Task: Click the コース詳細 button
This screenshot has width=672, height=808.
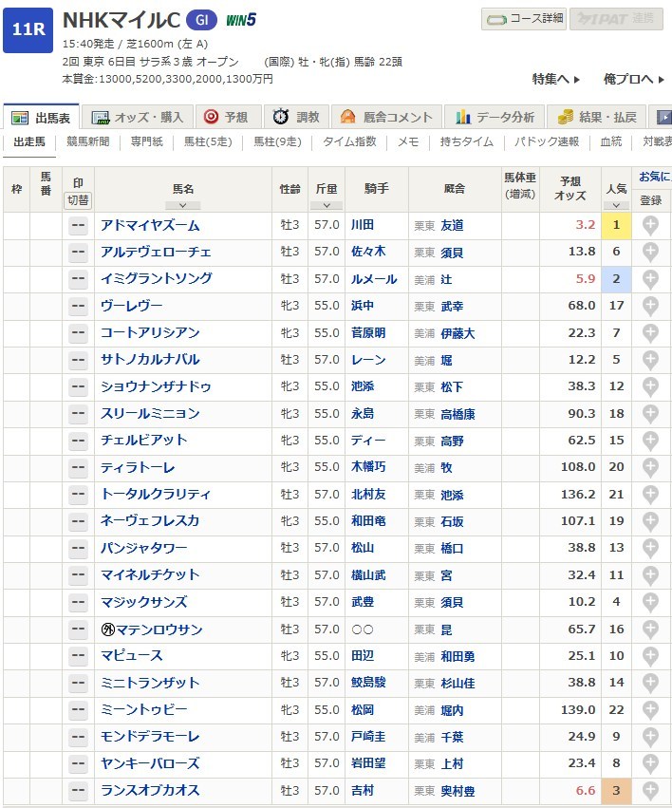Action: [524, 19]
